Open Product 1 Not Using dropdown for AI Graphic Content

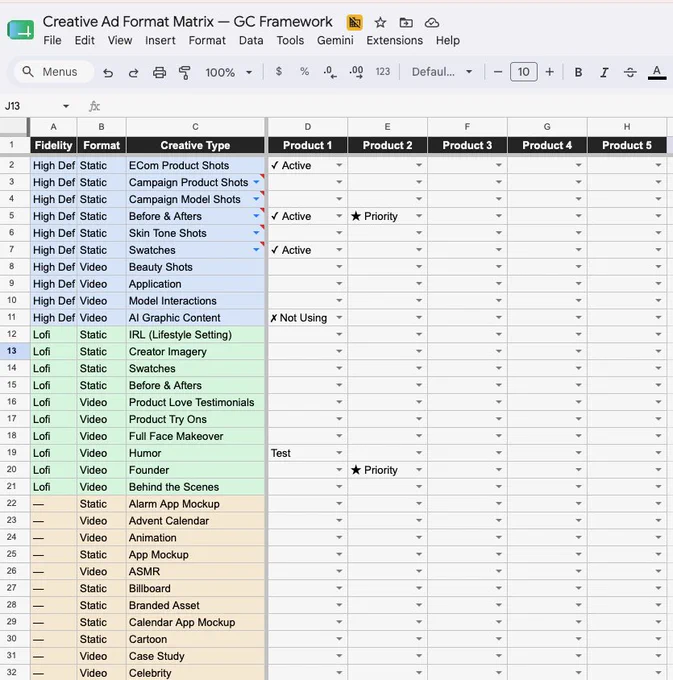pyautogui.click(x=339, y=317)
